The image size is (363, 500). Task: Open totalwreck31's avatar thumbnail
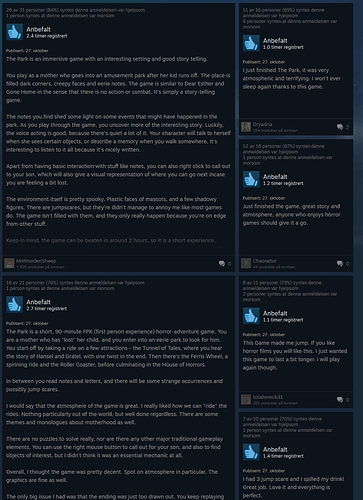tap(246, 400)
